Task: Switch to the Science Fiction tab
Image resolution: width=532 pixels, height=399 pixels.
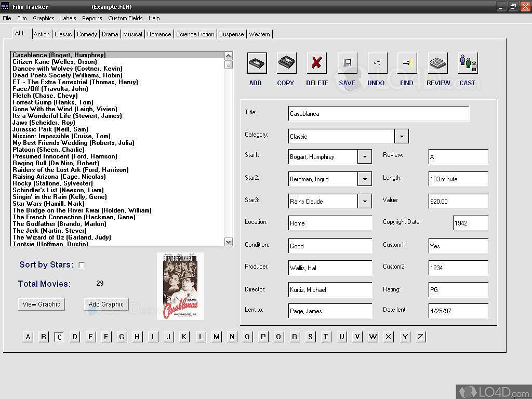Action: [195, 34]
